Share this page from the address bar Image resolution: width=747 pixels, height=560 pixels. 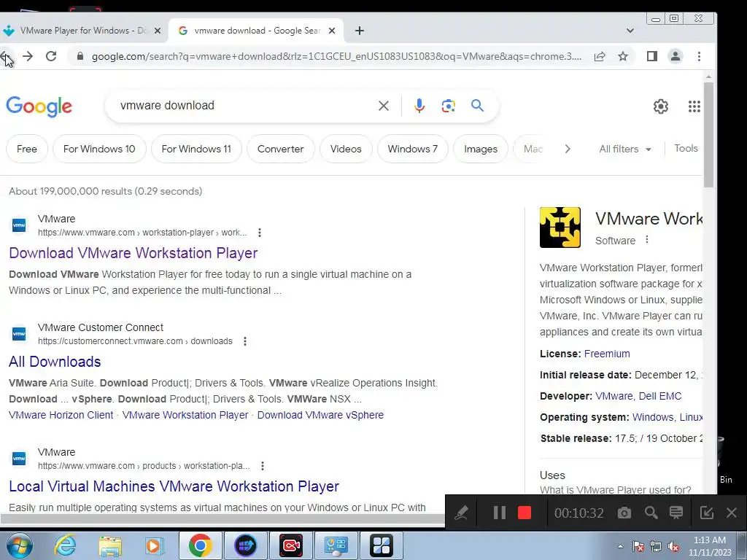(x=600, y=56)
